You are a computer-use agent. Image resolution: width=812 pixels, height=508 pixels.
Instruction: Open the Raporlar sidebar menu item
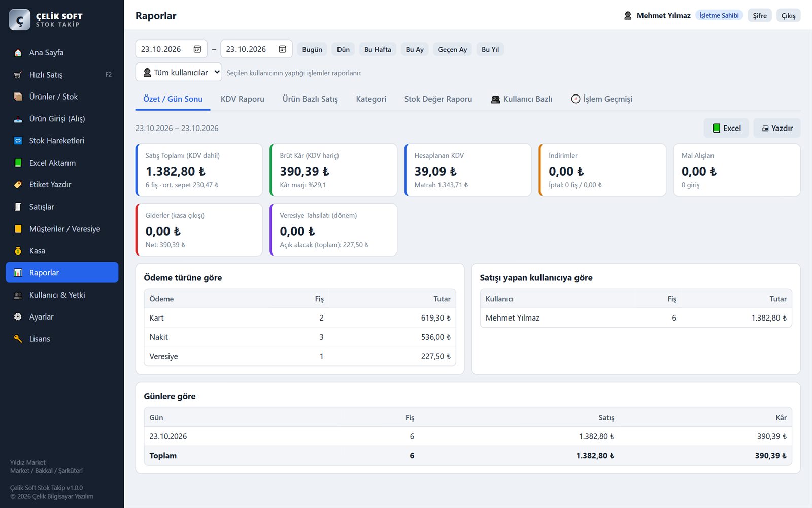pos(62,273)
